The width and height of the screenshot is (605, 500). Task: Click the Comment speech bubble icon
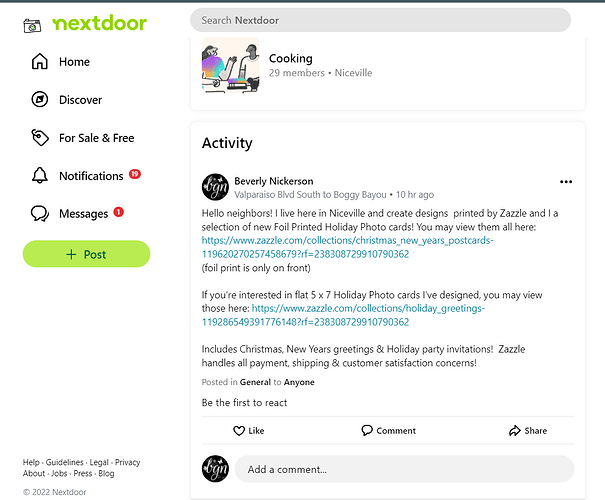367,430
